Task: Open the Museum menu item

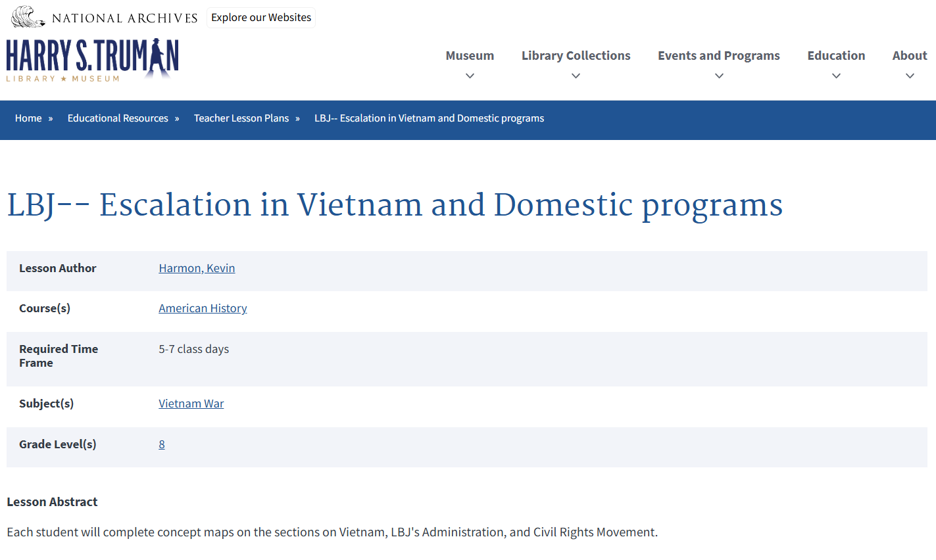Action: coord(470,55)
